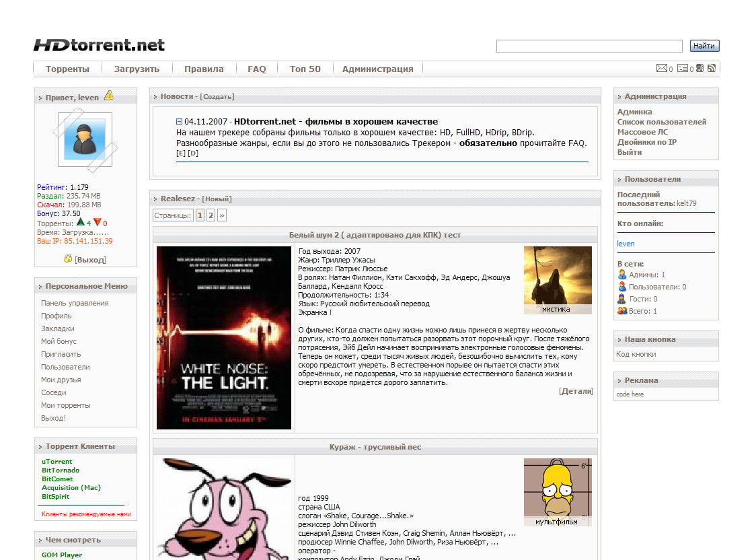Open Список пользователей in Администрация panel
The height and width of the screenshot is (560, 756).
point(662,121)
